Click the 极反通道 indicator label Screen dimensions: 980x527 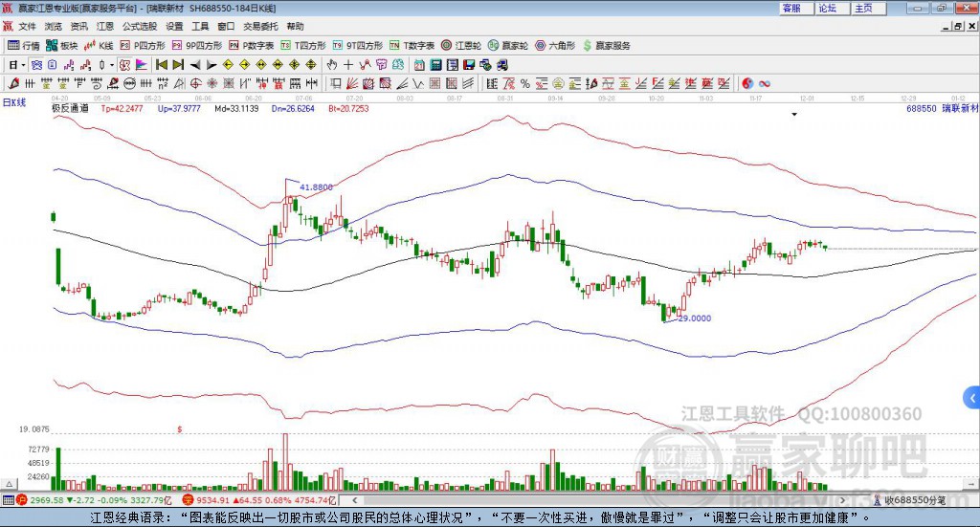70,108
